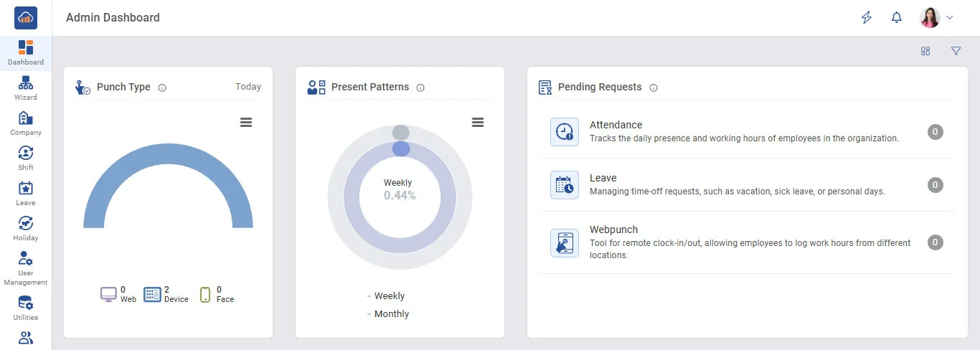
Task: Click the dashboard grid layout icon
Action: click(x=925, y=51)
